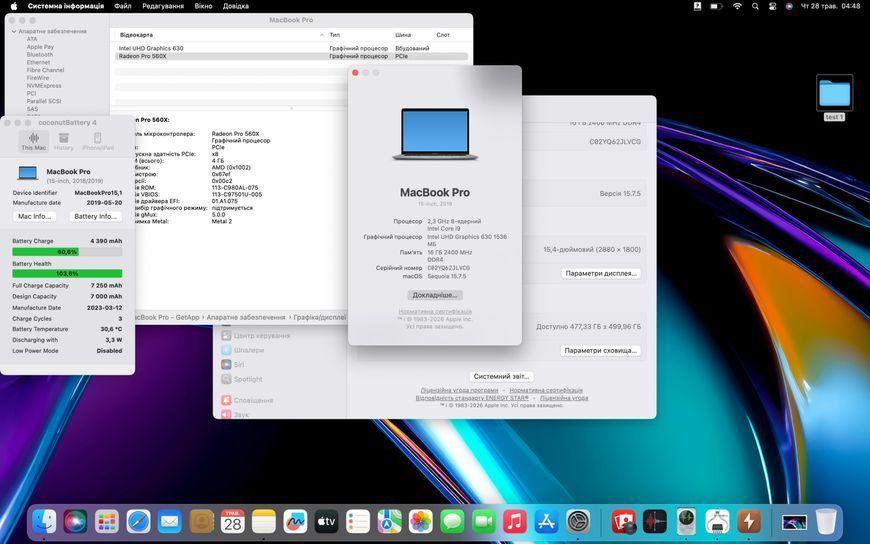Open the Довідка menu
The width and height of the screenshot is (870, 544).
pos(235,6)
